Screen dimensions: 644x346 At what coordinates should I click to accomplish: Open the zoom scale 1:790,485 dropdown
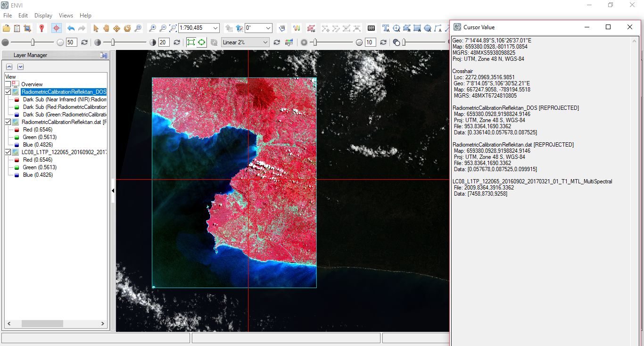coord(215,28)
